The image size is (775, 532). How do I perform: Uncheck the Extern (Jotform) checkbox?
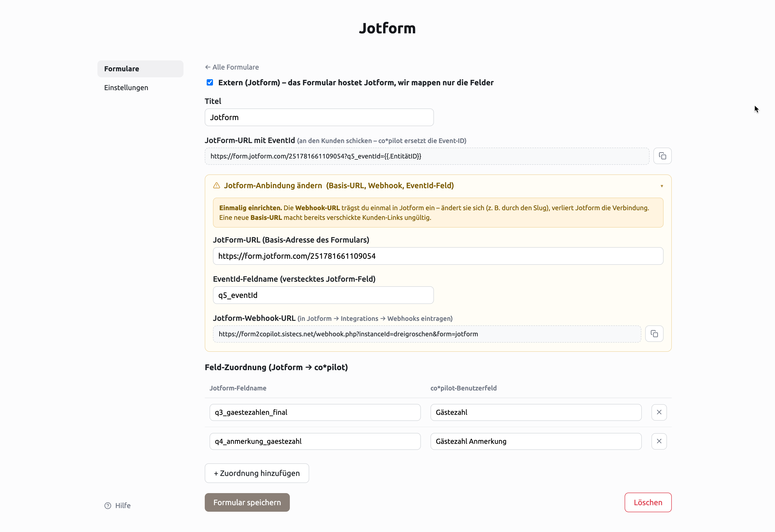pyautogui.click(x=210, y=82)
